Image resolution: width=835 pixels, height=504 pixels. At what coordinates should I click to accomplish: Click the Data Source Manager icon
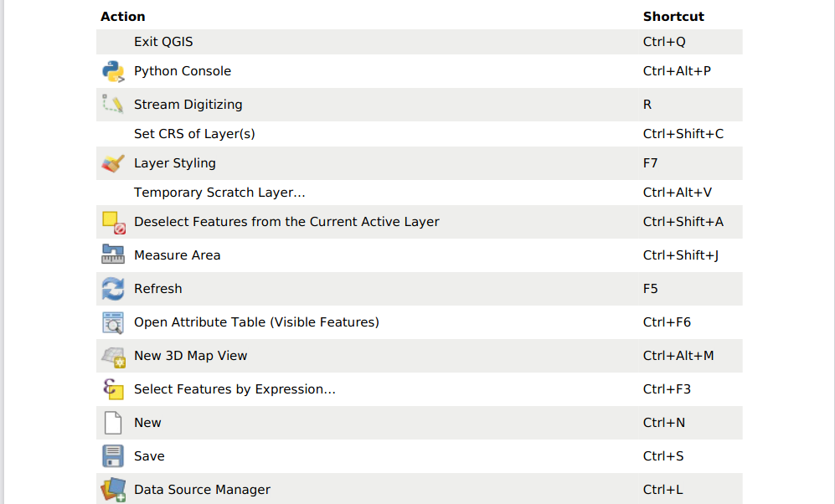point(113,490)
